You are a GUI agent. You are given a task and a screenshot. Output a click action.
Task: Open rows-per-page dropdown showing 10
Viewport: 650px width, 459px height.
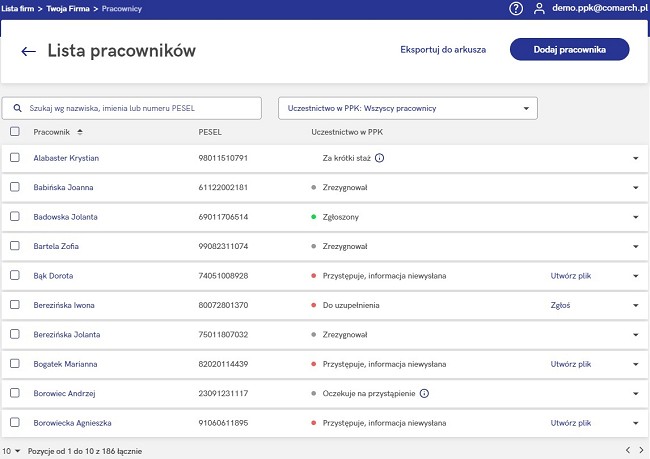point(11,451)
